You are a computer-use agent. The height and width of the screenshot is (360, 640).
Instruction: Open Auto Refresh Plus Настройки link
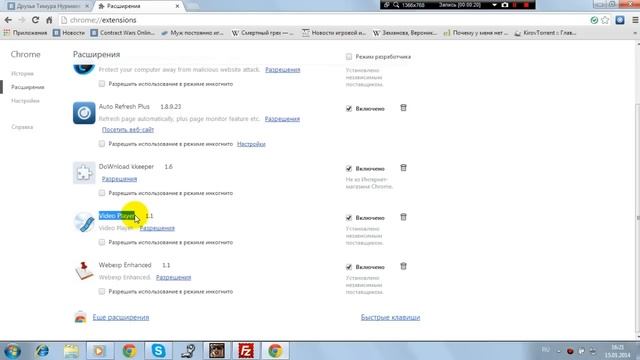(x=251, y=144)
